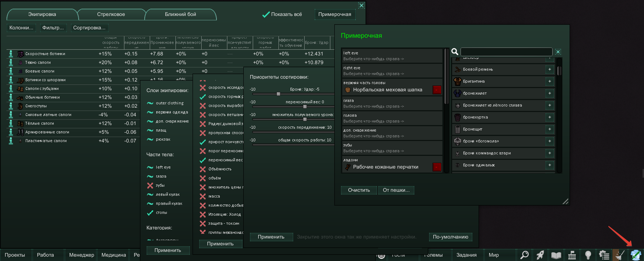Viewport: 644px width, 261px height.
Task: Click the Бронещит shield icon
Action: (x=457, y=129)
